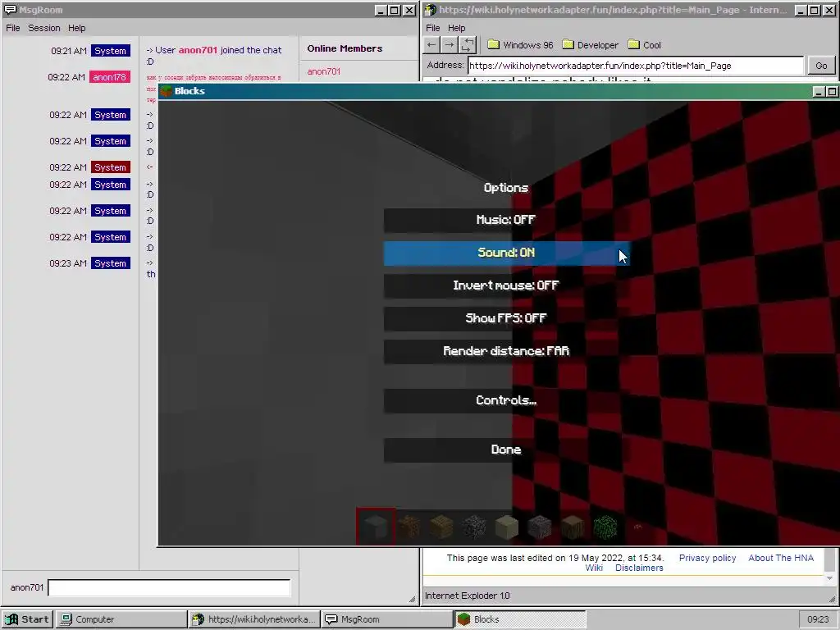Click the Blocks window title icon
The height and width of the screenshot is (630, 840).
point(166,91)
